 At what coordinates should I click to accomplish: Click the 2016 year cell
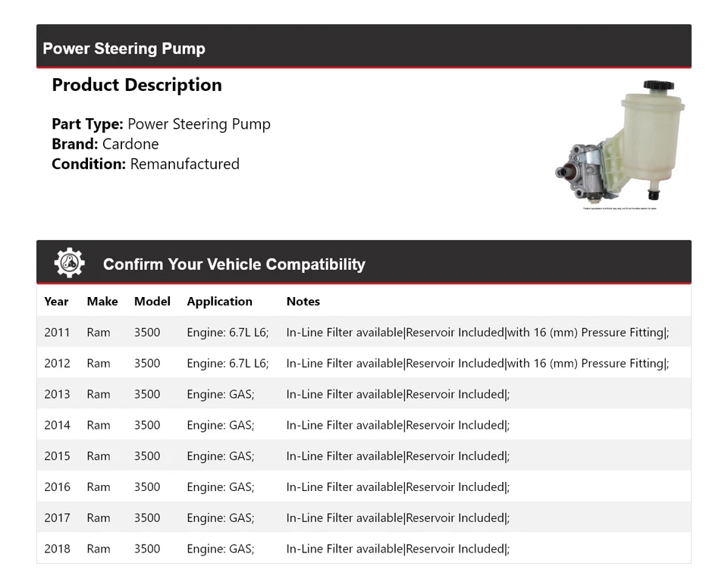coord(57,487)
